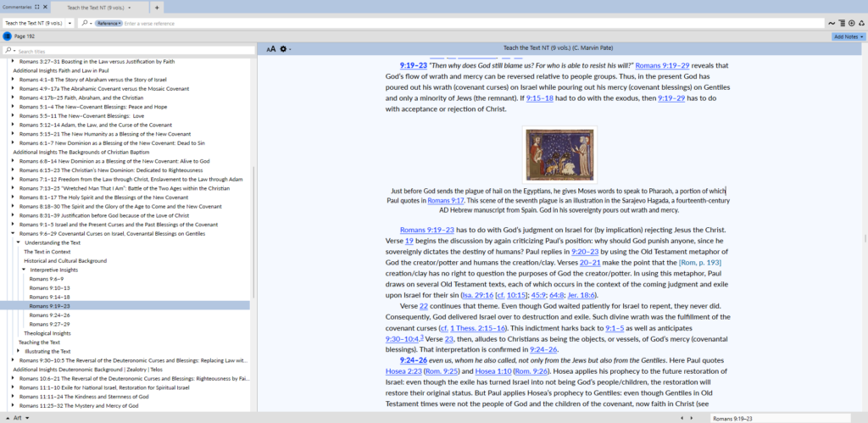
Task: Select Romans 9:24–26 in the contents tree
Action: point(49,315)
